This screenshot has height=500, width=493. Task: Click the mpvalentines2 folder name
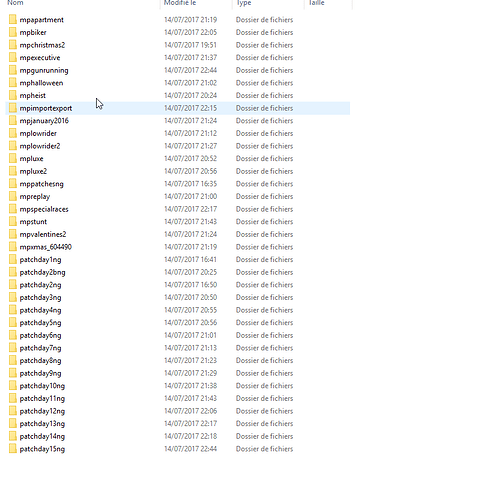(x=43, y=234)
